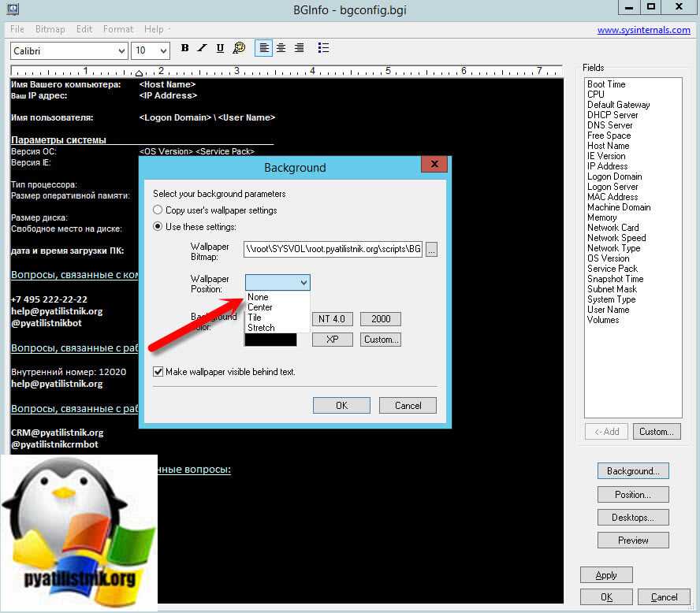Align text to the right
Screen dimensions: 700x613
(x=299, y=48)
